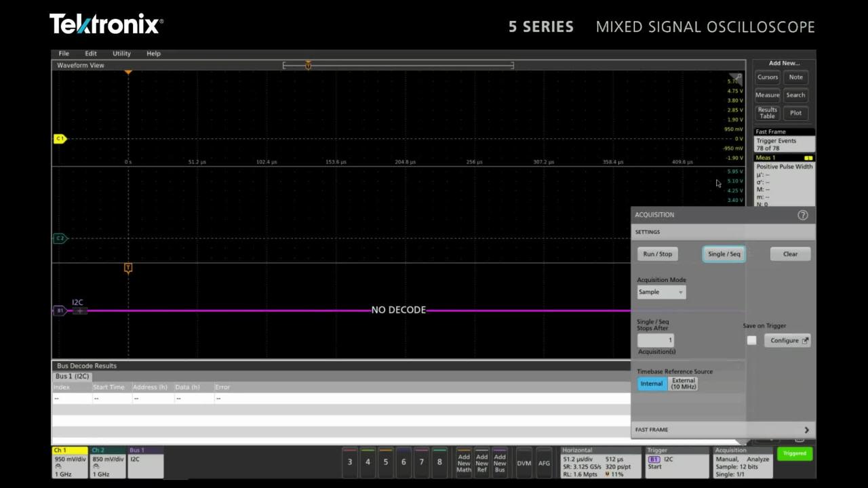The image size is (868, 488).
Task: Add cursors to the waveform
Action: click(767, 77)
